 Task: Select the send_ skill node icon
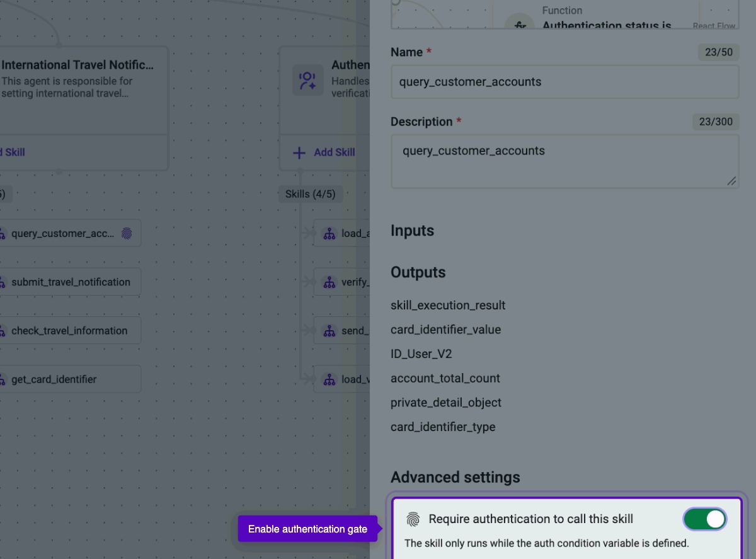point(329,330)
